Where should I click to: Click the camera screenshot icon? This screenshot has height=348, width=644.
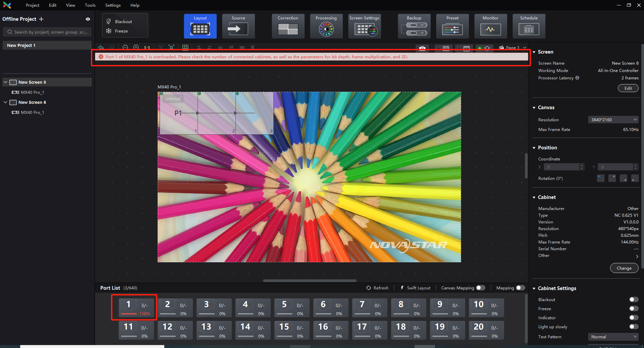coord(422,48)
